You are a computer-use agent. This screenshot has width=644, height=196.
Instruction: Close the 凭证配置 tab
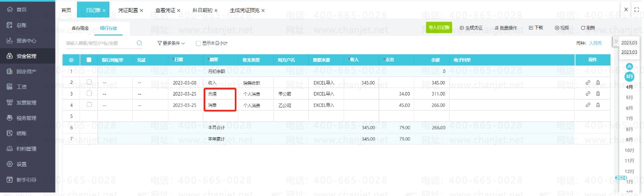(x=141, y=10)
